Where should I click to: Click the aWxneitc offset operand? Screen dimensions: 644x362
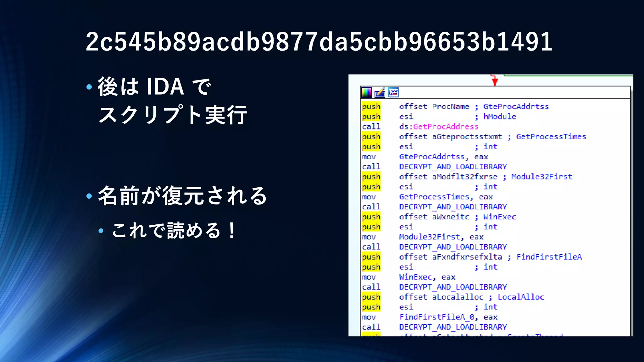[x=434, y=217]
